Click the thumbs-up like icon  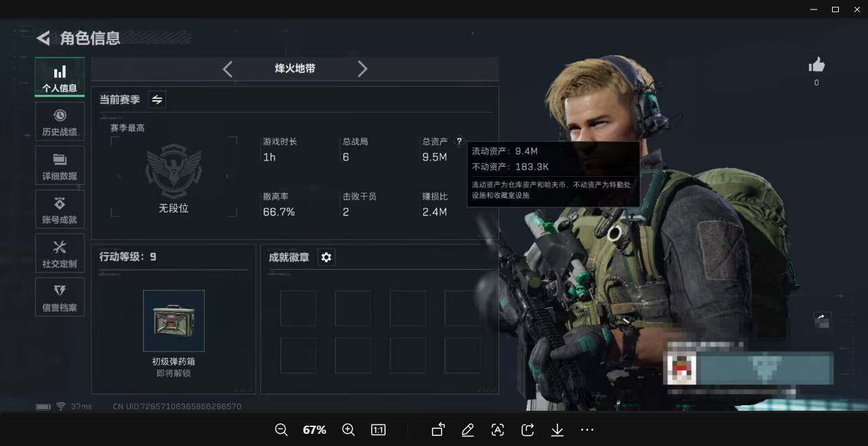point(816,64)
